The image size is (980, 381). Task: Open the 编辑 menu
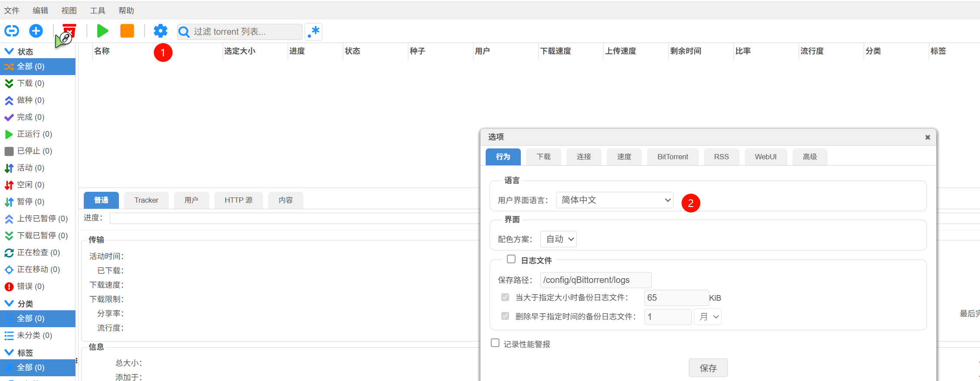pos(40,10)
